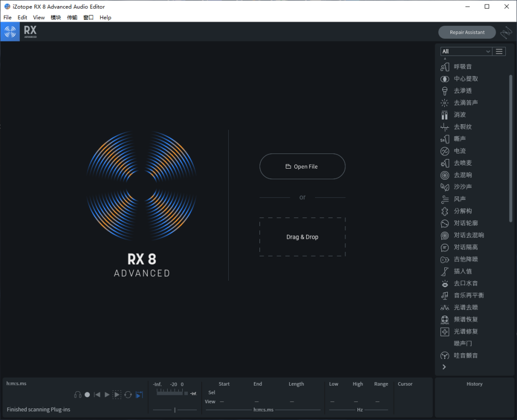Minimize the iZotope RX 8 window
517x420 pixels.
pos(467,7)
